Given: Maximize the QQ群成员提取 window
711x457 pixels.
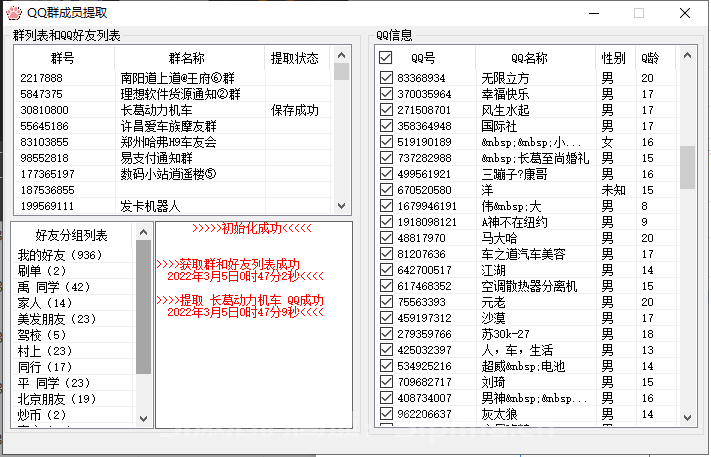Looking at the screenshot, I should point(638,13).
